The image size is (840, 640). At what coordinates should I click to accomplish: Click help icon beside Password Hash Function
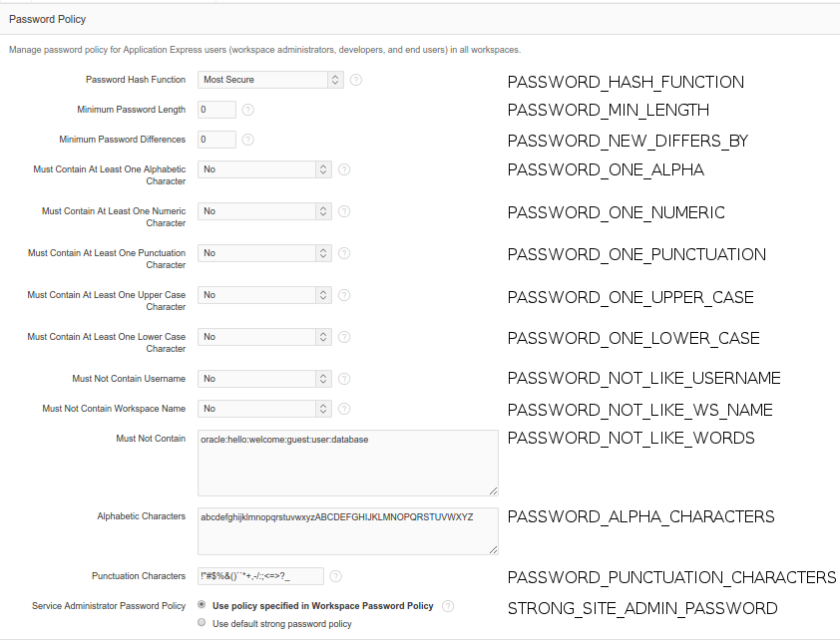(x=355, y=80)
